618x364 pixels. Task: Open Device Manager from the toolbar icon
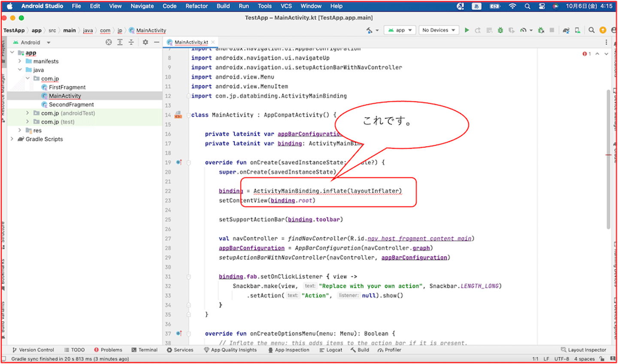coord(578,30)
